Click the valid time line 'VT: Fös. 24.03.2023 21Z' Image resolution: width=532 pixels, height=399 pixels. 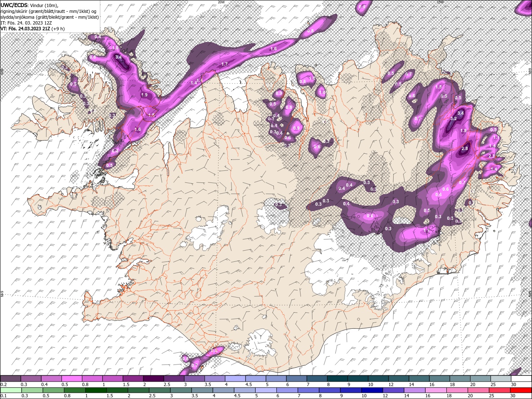[x=25, y=29]
